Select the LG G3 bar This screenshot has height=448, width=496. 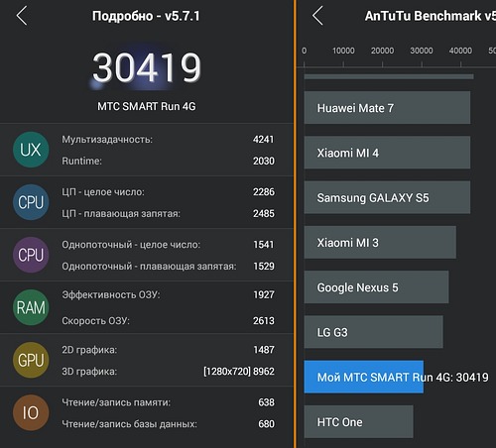pos(374,332)
